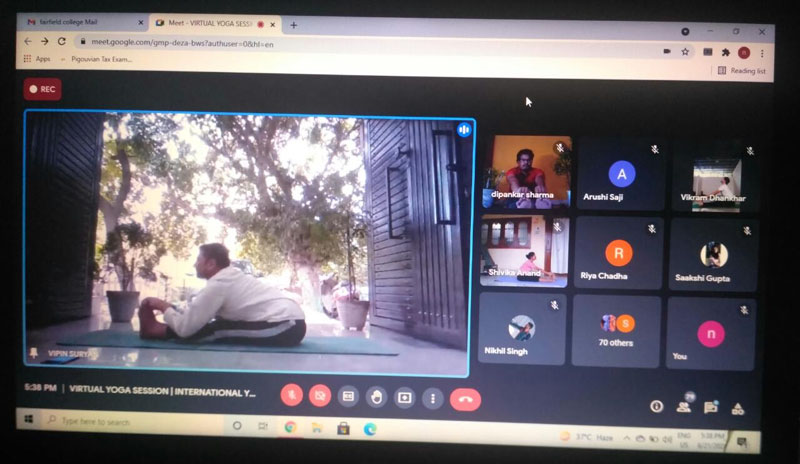Click the Apps bookmarks shortcut

37,59
